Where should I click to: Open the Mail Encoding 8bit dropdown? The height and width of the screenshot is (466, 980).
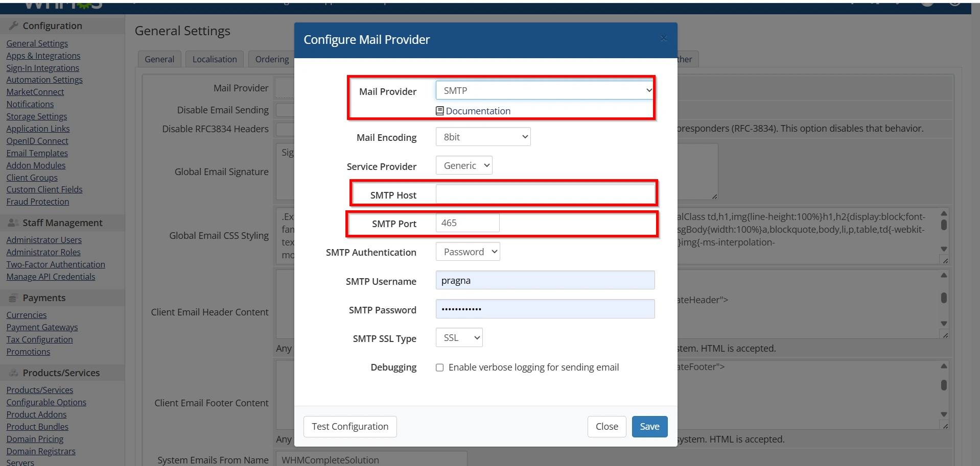[483, 137]
